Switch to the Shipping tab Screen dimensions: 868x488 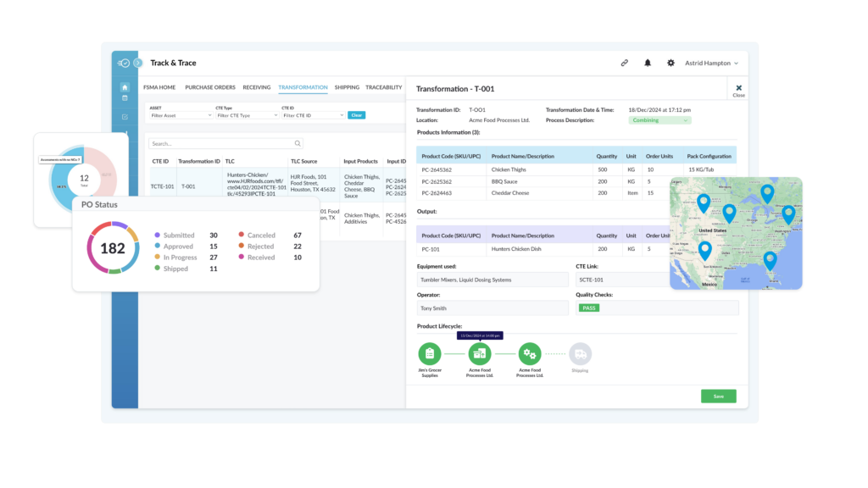[347, 87]
